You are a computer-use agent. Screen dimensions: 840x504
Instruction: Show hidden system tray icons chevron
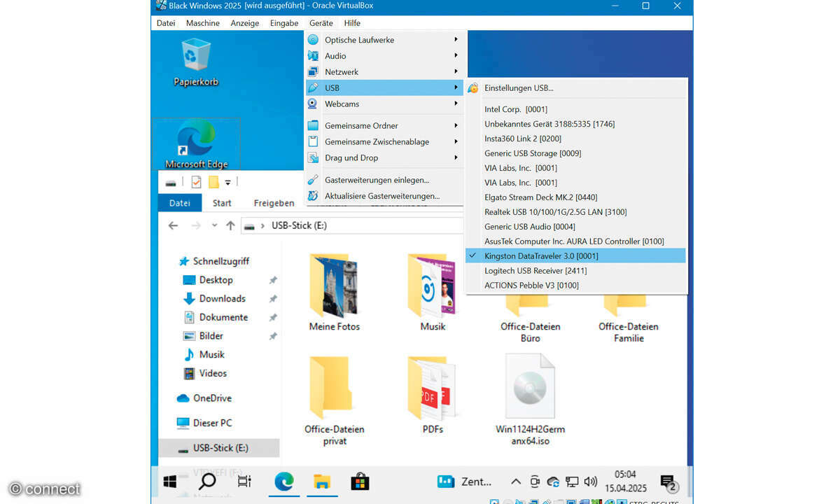[x=516, y=482]
